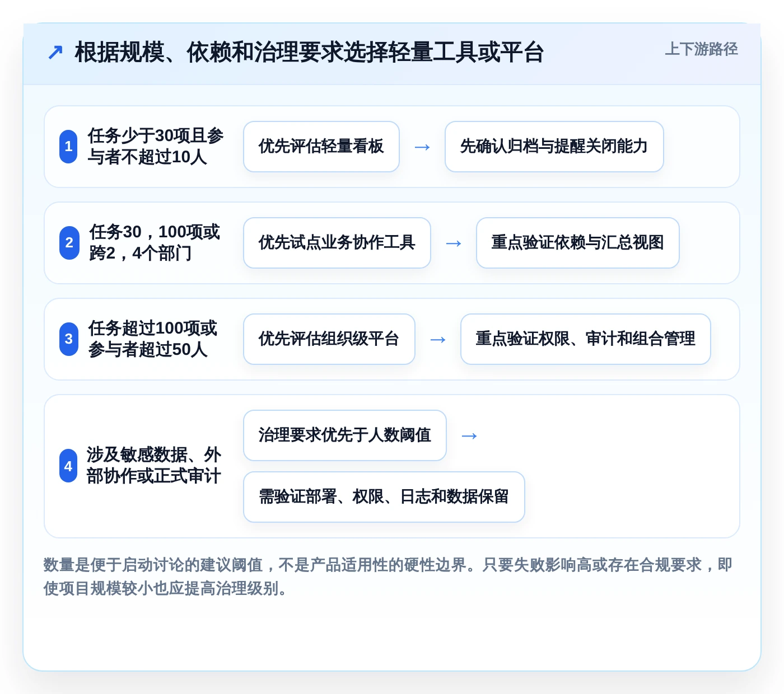The width and height of the screenshot is (784, 694).
Task: Click the 上下游路径 label in the header
Action: click(701, 49)
